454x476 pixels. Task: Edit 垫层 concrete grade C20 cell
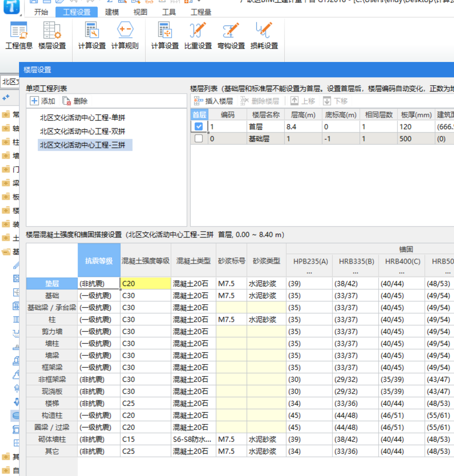(146, 284)
